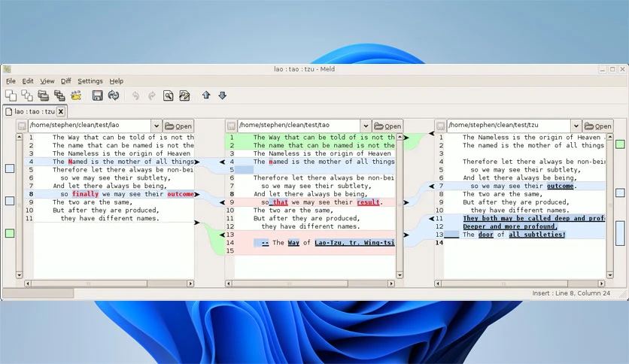629x364 pixels.
Task: Click lao pane vertical scrollbar down arrow
Action: tap(19, 275)
